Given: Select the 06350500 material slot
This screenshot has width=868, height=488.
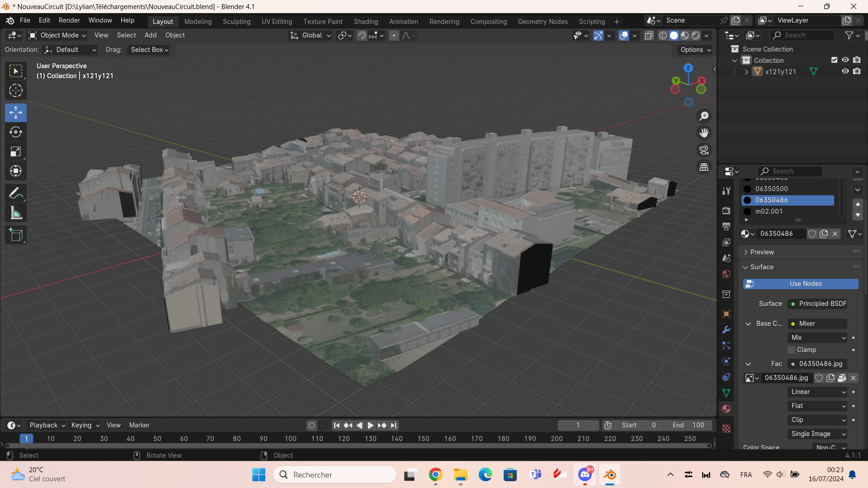Looking at the screenshot, I should pos(788,189).
